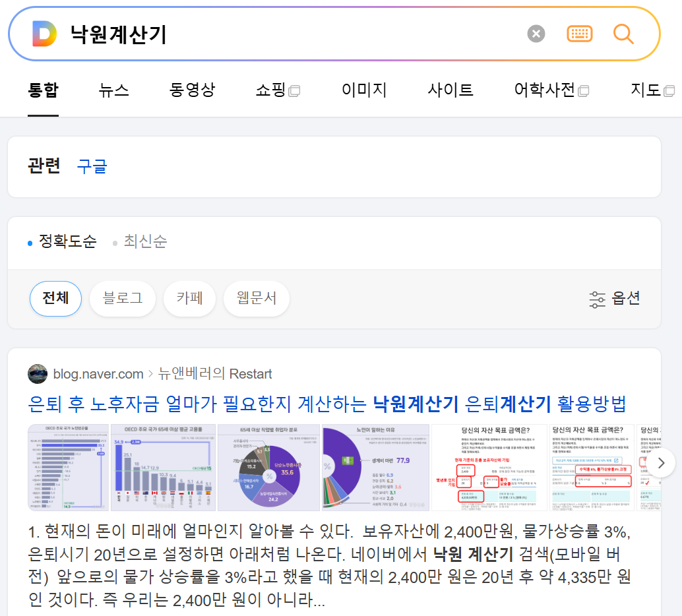Select the 통합 tab
This screenshot has width=682, height=616.
(43, 90)
